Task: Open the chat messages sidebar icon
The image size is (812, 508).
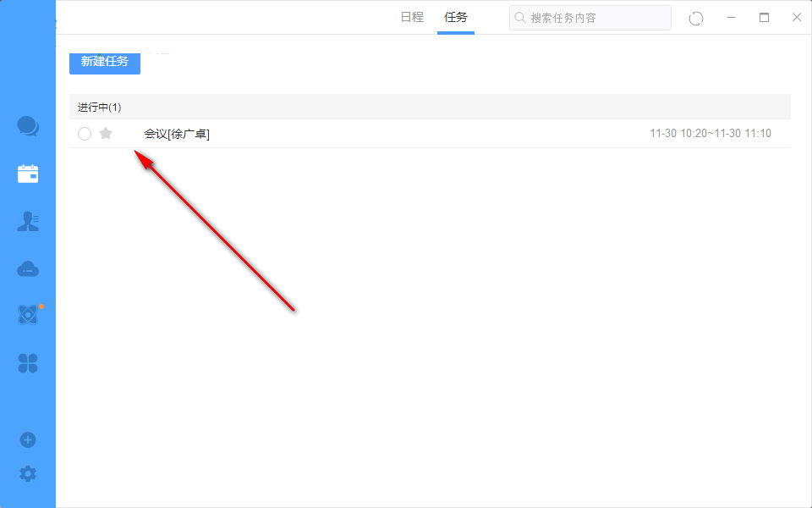Action: coord(28,127)
